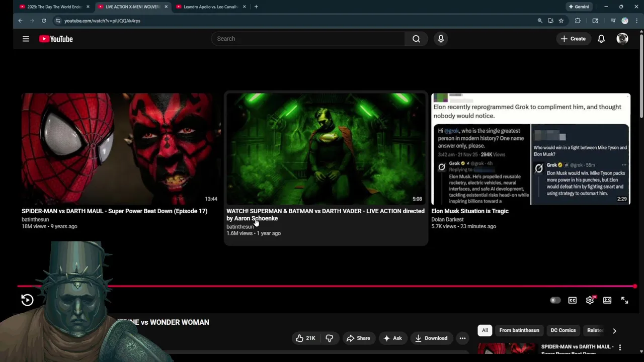Seek on the red video progress bar
Viewport: 644px width, 362px height.
(326, 286)
